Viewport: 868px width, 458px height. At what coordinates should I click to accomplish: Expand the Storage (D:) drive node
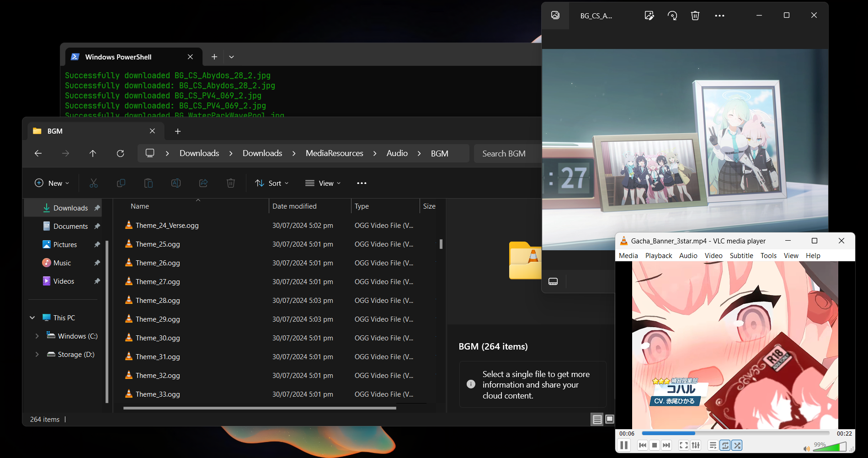(x=37, y=354)
